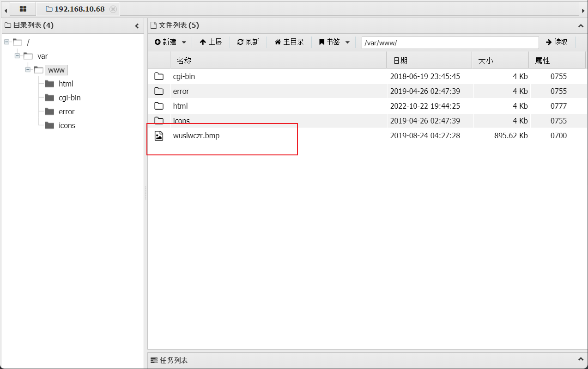Select icons in the file list
588x369 pixels.
(182, 121)
